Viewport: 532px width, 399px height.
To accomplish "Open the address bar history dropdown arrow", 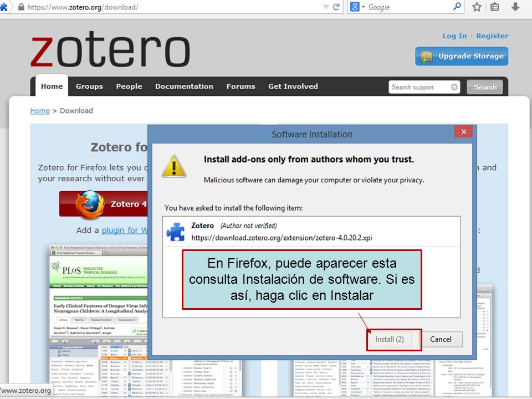I will [326, 7].
